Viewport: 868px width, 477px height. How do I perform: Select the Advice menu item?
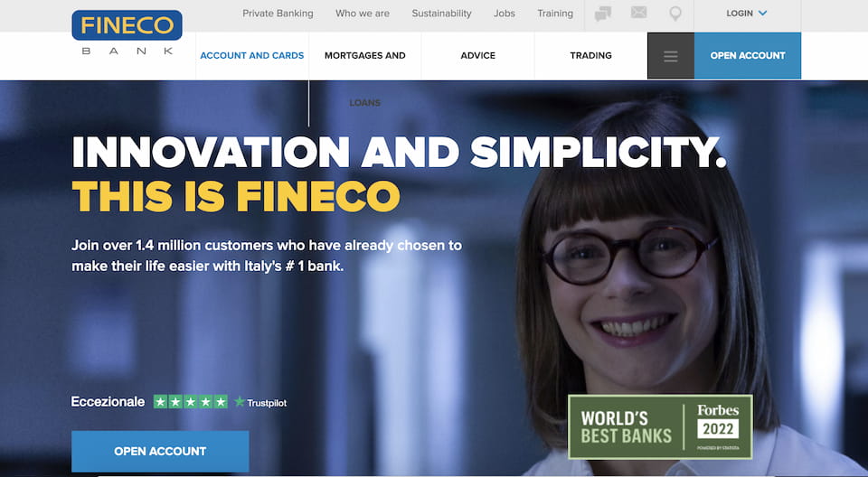pyautogui.click(x=477, y=55)
